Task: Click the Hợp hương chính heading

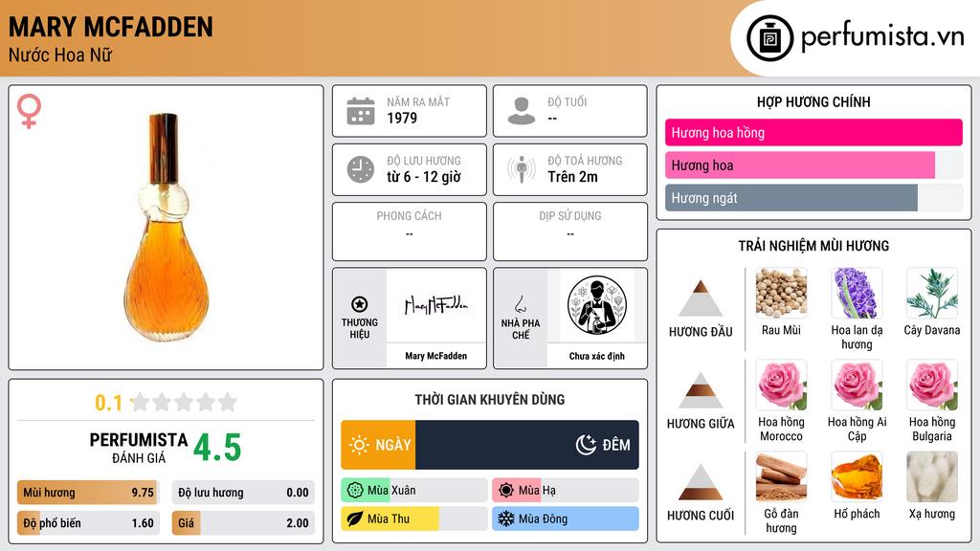Action: click(x=813, y=101)
